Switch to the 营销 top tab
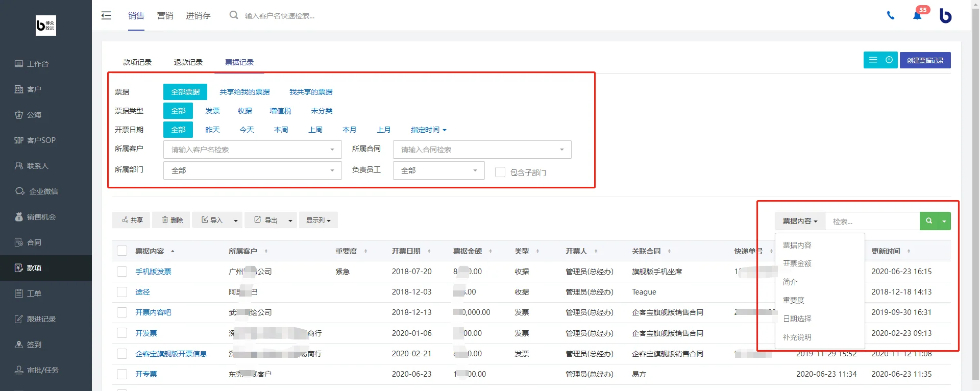 point(165,16)
